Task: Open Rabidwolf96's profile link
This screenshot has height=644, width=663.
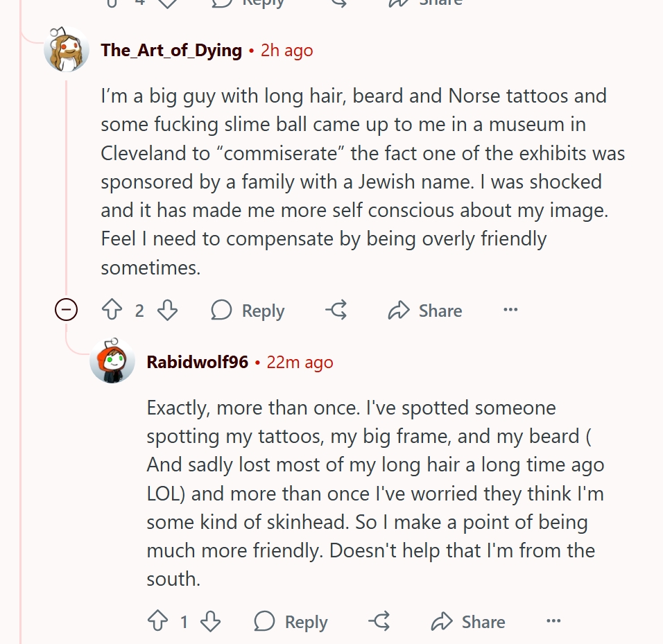Action: coord(198,362)
